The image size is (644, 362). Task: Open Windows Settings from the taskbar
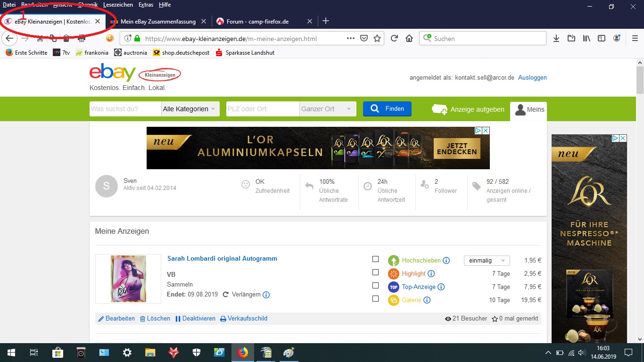[127, 353]
